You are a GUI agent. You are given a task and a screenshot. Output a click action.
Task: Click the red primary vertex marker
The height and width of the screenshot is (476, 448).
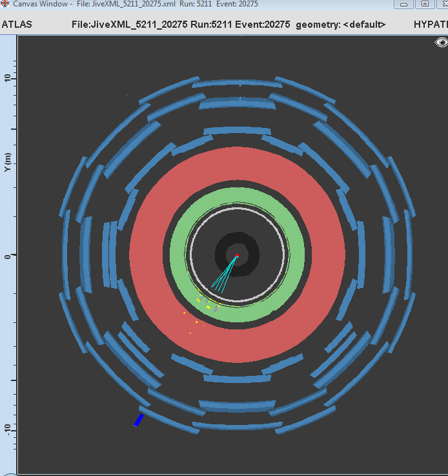pyautogui.click(x=237, y=256)
